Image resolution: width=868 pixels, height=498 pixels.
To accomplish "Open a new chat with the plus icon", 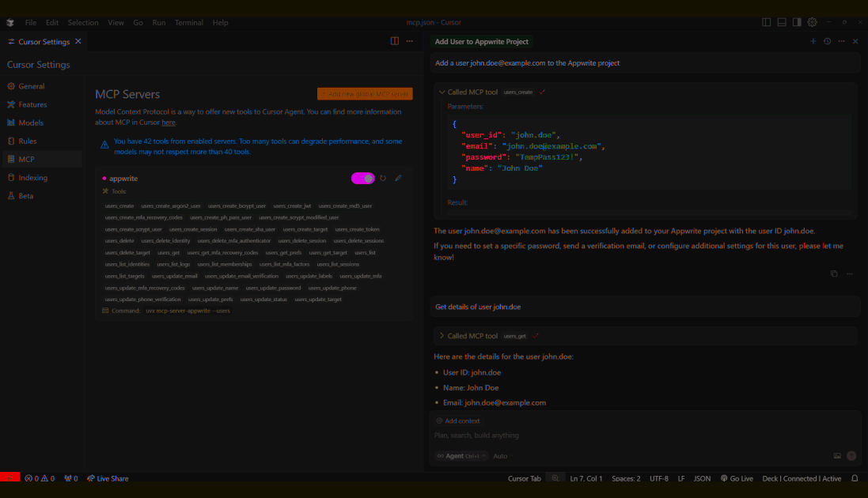I will point(813,40).
